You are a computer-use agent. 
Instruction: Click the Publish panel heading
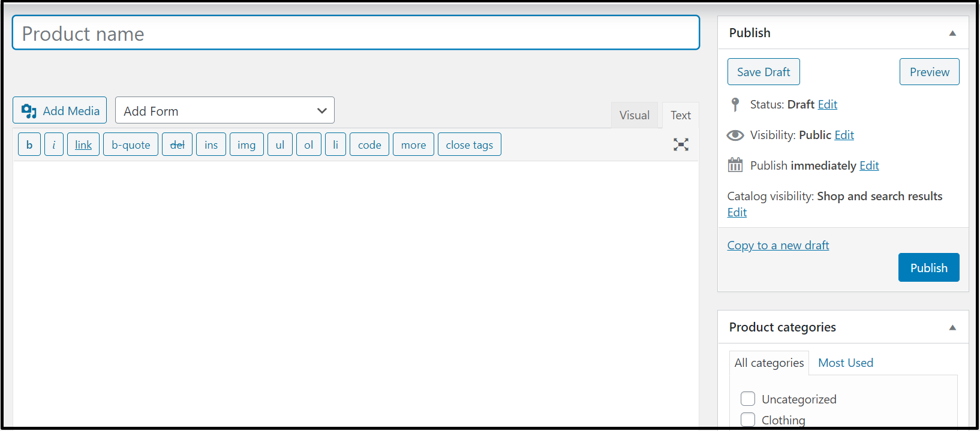point(750,33)
